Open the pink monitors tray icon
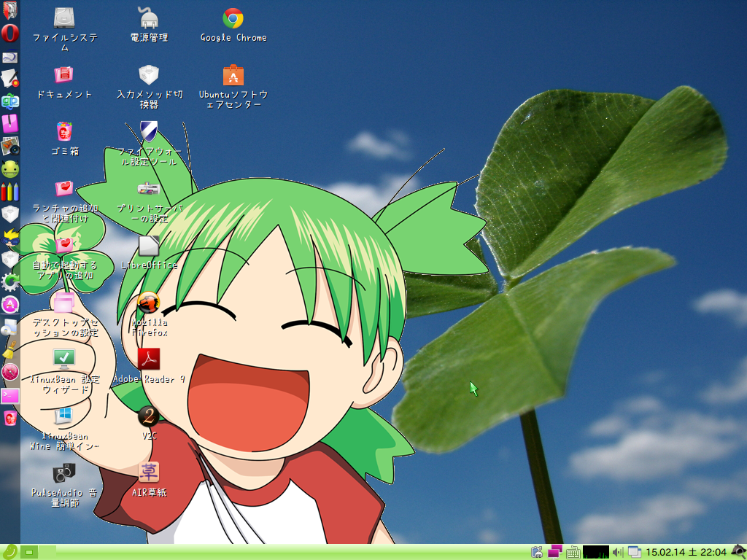 (554, 553)
